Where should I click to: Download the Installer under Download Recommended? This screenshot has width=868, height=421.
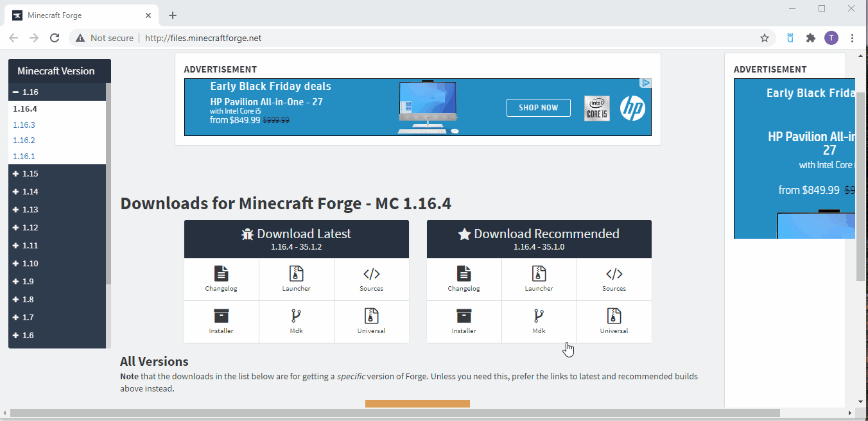(464, 322)
